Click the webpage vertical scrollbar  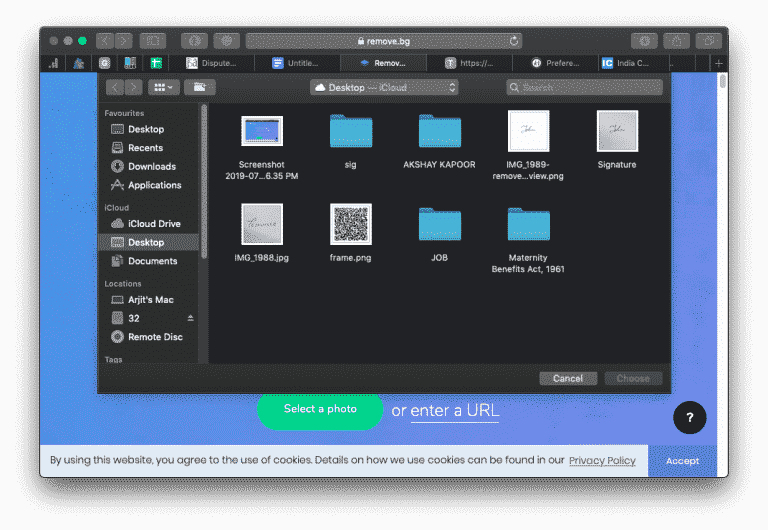(x=722, y=81)
